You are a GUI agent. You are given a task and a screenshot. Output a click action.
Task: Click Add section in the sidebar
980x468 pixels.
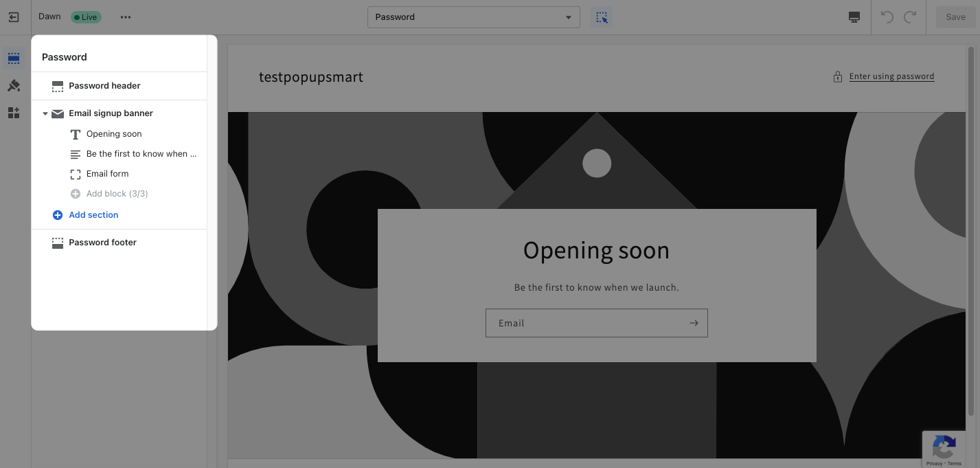93,215
